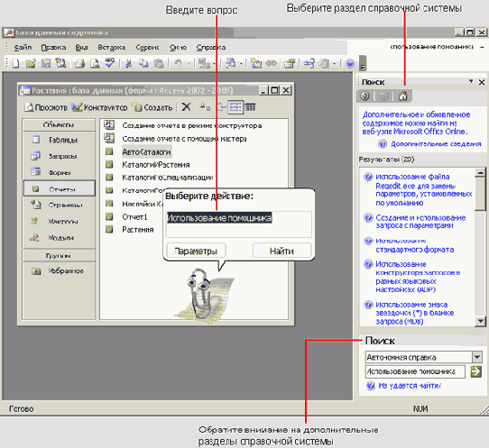Open the Автономная справка dropdown
489x448 pixels.
[x=477, y=357]
